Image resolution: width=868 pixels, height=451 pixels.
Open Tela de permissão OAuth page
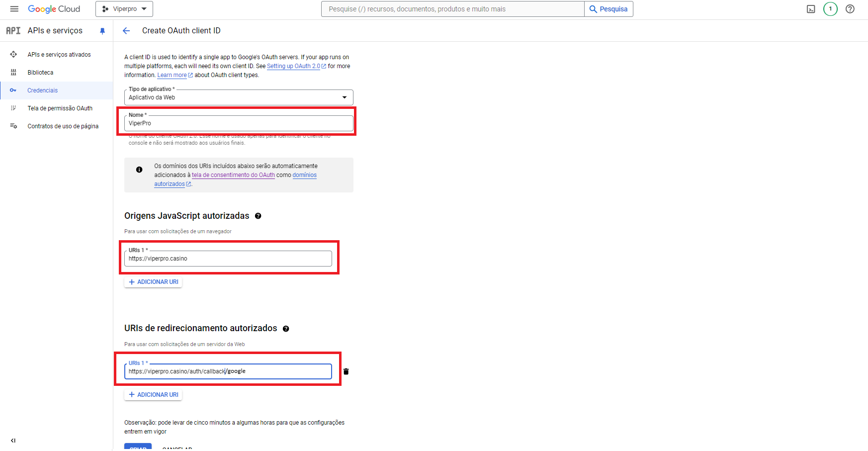point(60,108)
